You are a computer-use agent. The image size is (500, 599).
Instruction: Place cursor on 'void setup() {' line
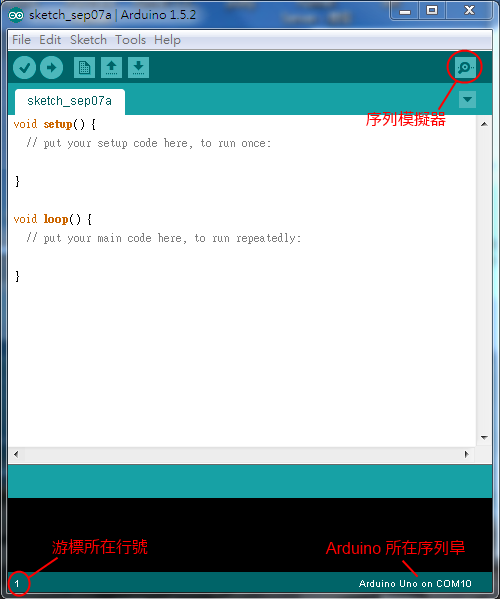(54, 124)
